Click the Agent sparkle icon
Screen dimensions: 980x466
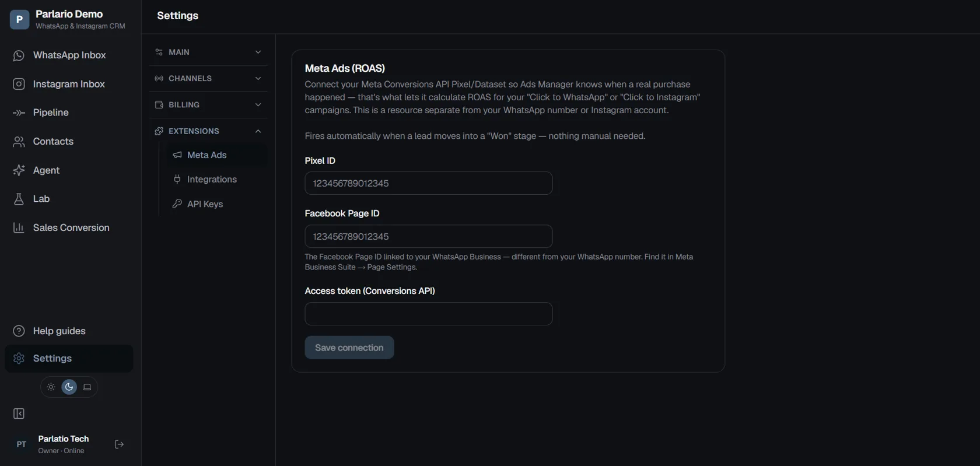tap(19, 170)
